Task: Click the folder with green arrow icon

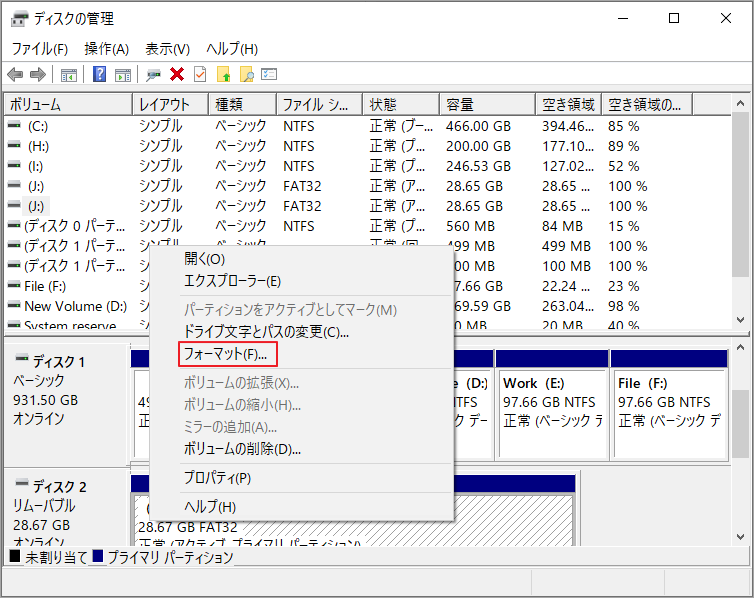Action: 224,75
